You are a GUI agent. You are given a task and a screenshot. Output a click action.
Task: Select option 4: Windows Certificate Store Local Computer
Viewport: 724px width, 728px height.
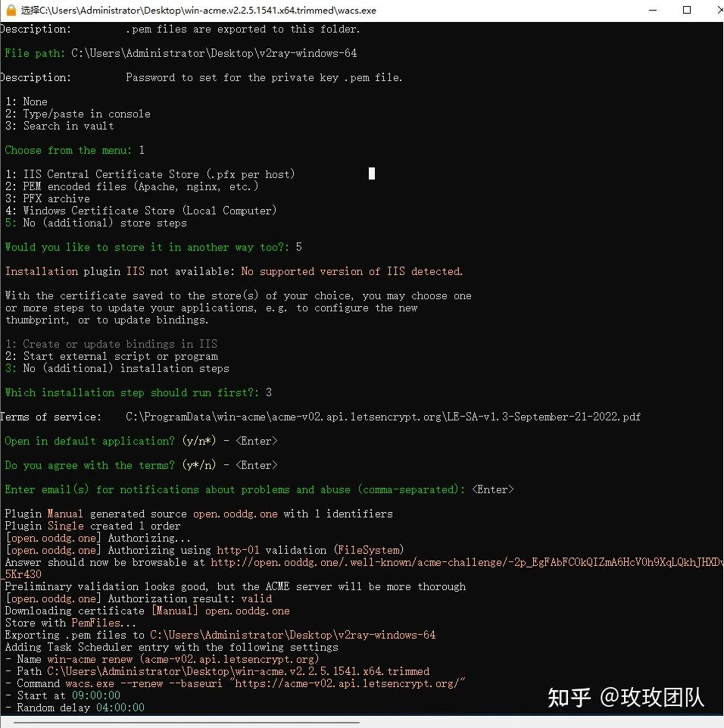click(x=140, y=210)
